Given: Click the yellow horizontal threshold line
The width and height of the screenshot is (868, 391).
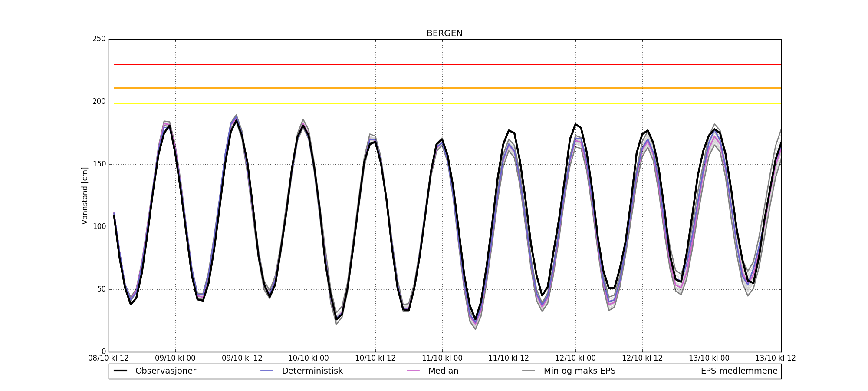Looking at the screenshot, I should coord(447,103).
